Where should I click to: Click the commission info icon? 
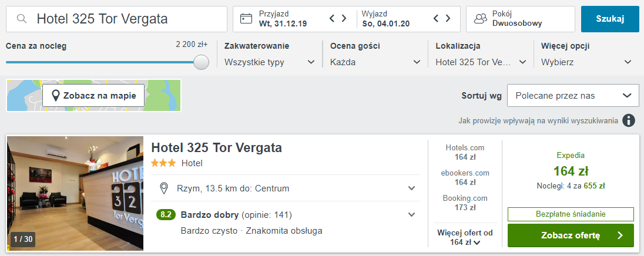[629, 120]
